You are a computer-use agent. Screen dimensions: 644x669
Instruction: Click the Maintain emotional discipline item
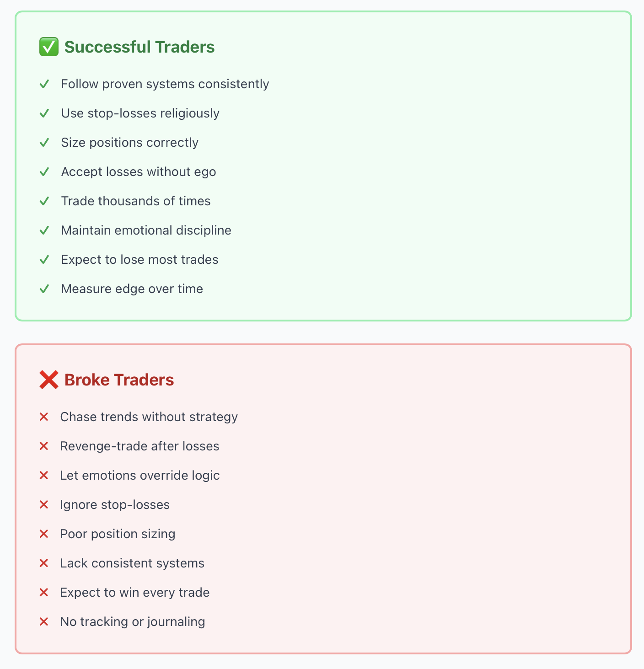[146, 230]
